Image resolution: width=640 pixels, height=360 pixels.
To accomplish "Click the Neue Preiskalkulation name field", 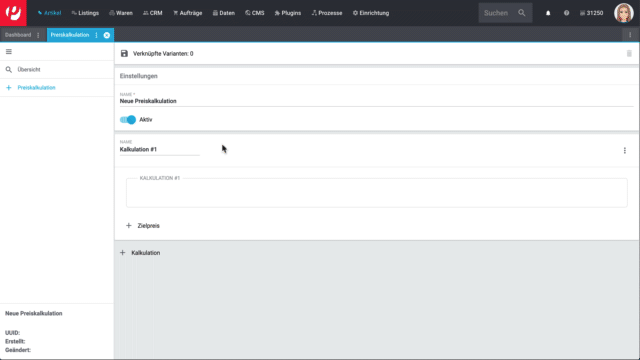I will click(x=376, y=101).
